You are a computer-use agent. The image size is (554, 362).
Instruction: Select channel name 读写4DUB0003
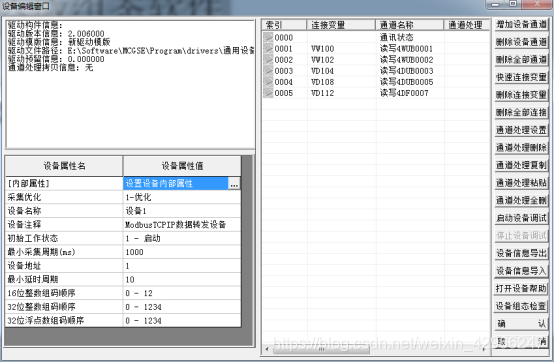(406, 71)
